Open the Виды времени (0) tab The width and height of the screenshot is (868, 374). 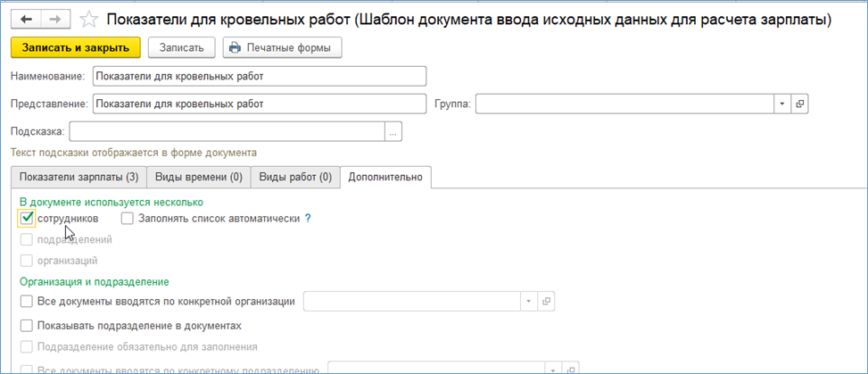197,177
